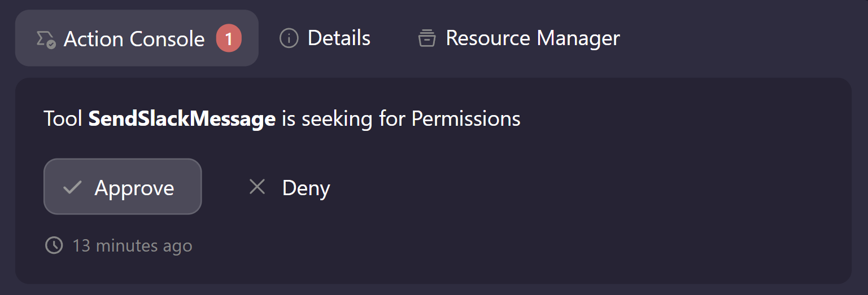Click the bold SendSlackMessage tool name
The image size is (868, 295).
(182, 119)
